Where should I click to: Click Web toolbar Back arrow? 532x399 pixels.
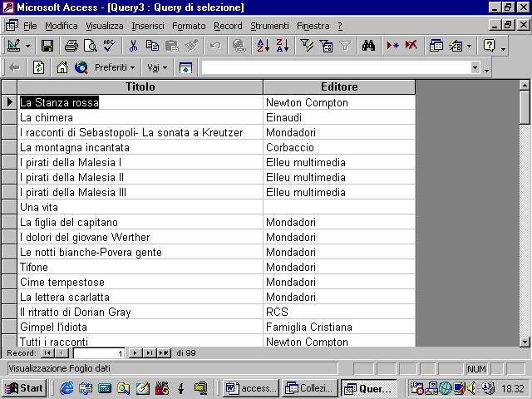[x=14, y=67]
